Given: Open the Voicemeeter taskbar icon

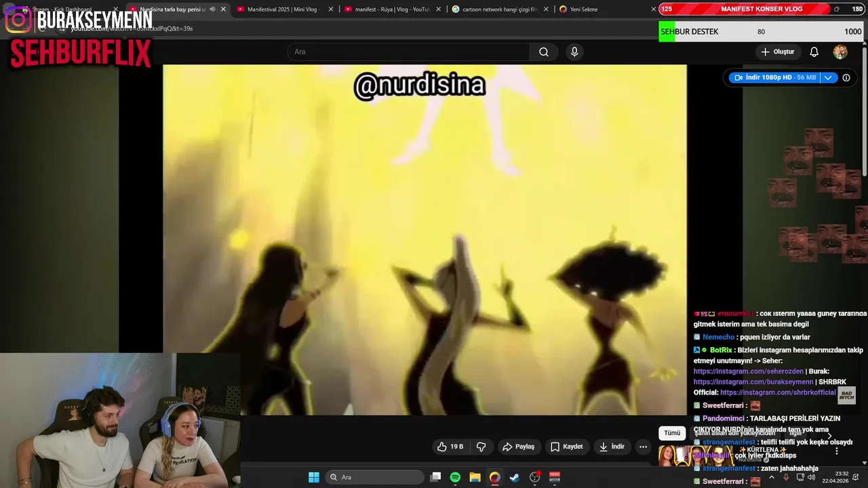Looking at the screenshot, I should point(555,477).
